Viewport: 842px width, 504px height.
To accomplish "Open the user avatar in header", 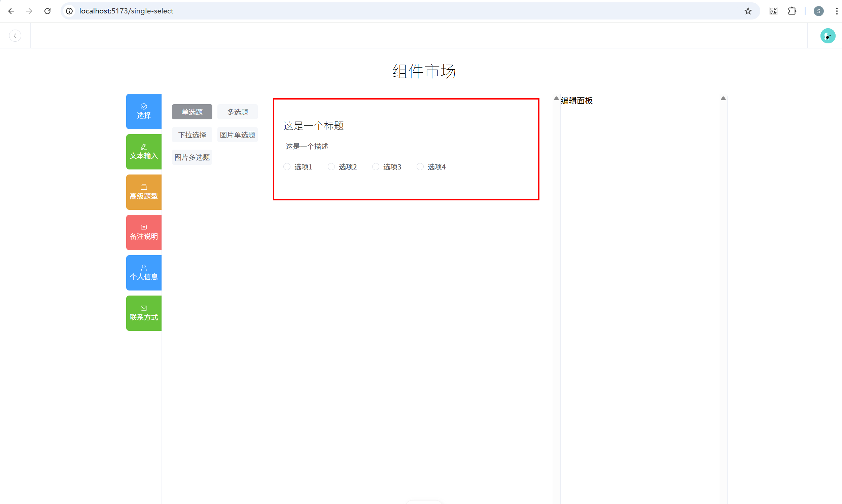I will tap(828, 36).
